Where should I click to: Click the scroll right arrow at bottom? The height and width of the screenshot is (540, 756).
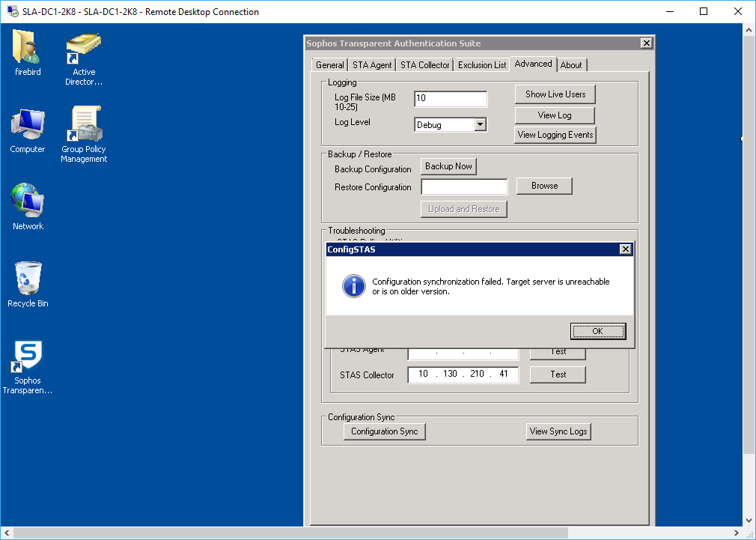tap(737, 533)
